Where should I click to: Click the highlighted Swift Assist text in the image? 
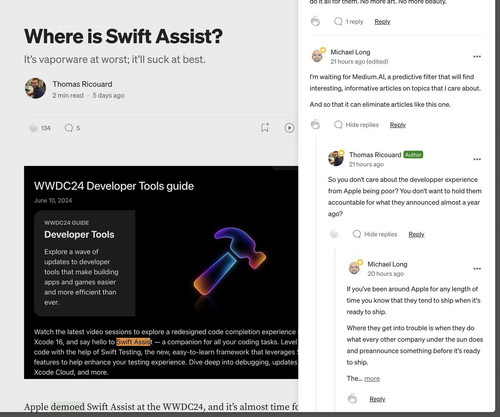tap(134, 342)
